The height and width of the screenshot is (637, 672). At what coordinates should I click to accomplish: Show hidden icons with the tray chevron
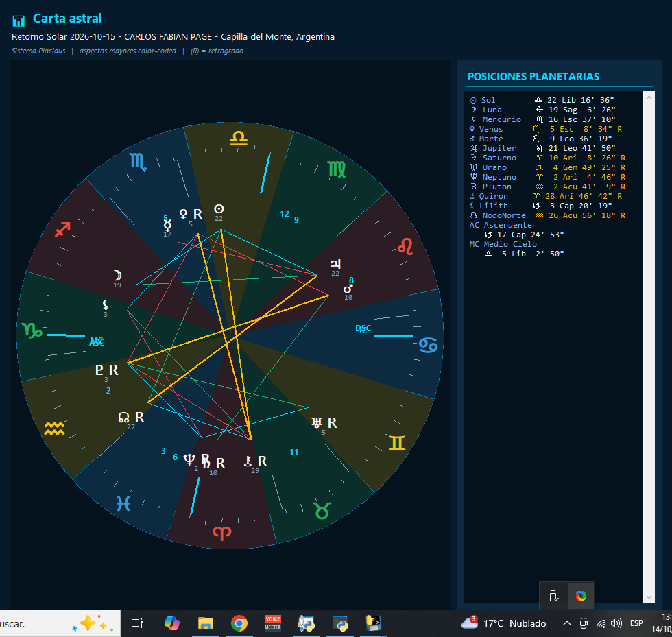[x=566, y=623]
